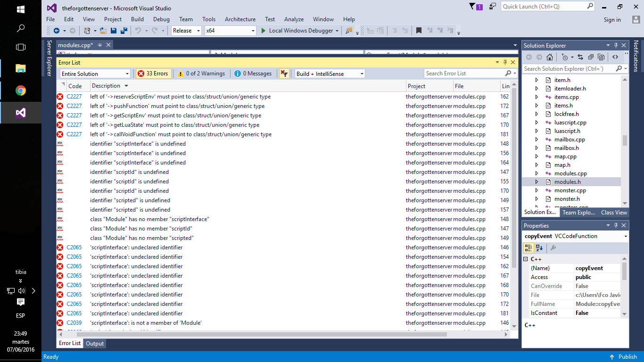Click the Undo arrow icon

[x=138, y=31]
